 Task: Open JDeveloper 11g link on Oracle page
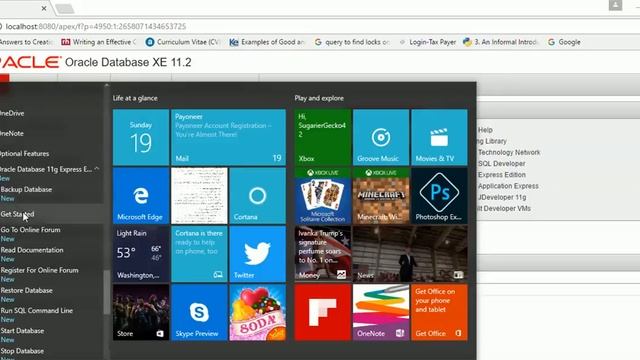(502, 197)
